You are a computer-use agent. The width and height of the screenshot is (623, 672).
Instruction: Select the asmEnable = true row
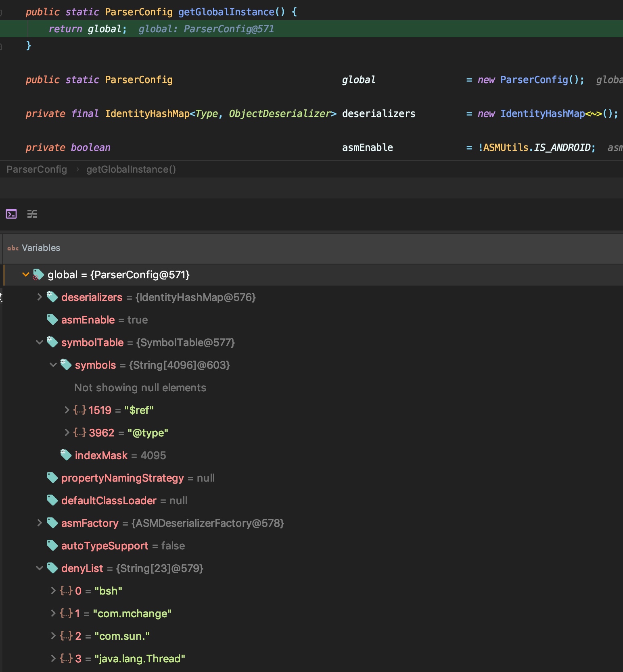(313, 319)
